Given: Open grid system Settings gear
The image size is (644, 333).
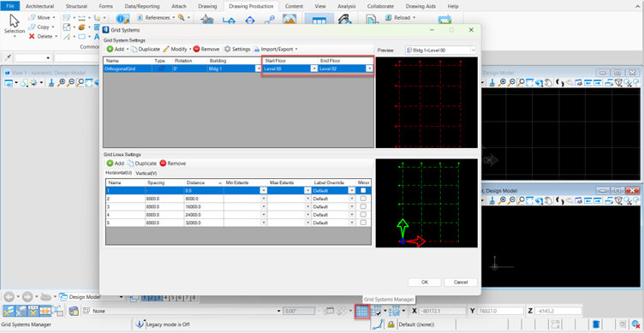Looking at the screenshot, I should point(227,49).
